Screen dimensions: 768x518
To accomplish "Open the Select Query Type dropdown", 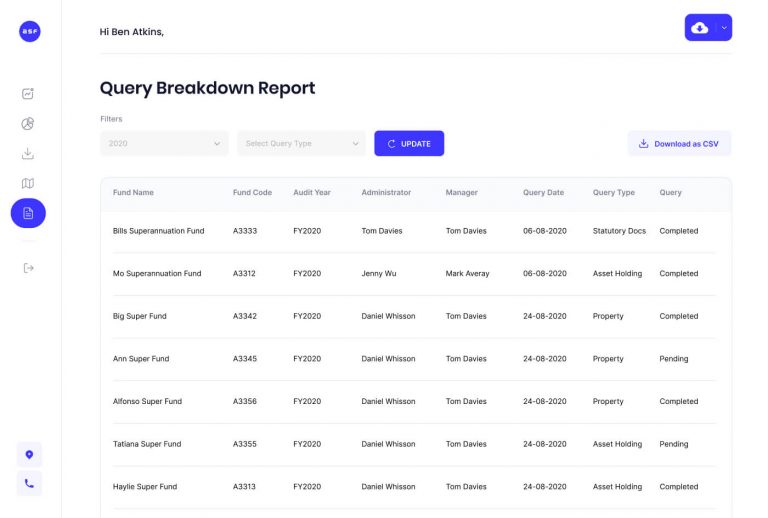I will (301, 144).
